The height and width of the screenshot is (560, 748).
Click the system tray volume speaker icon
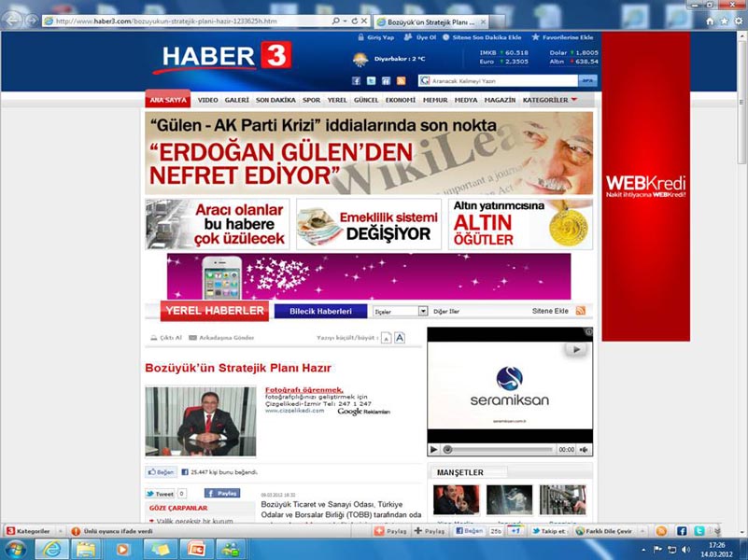tap(686, 550)
